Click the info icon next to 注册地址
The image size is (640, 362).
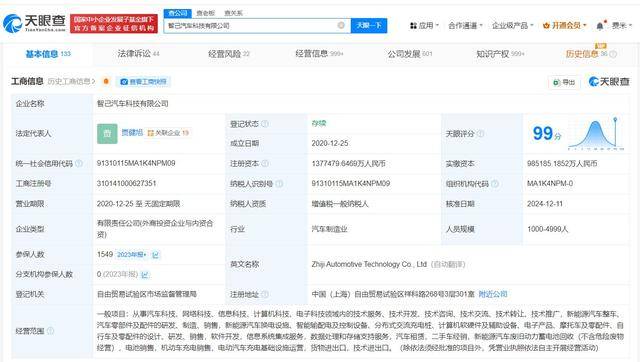coord(265,294)
